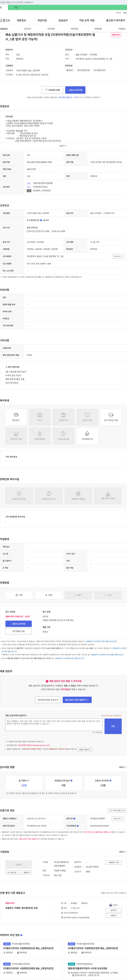Click 채용정보 더보기 button in 기업정보
The width and height of the screenshot is (127, 980).
(113, 862)
